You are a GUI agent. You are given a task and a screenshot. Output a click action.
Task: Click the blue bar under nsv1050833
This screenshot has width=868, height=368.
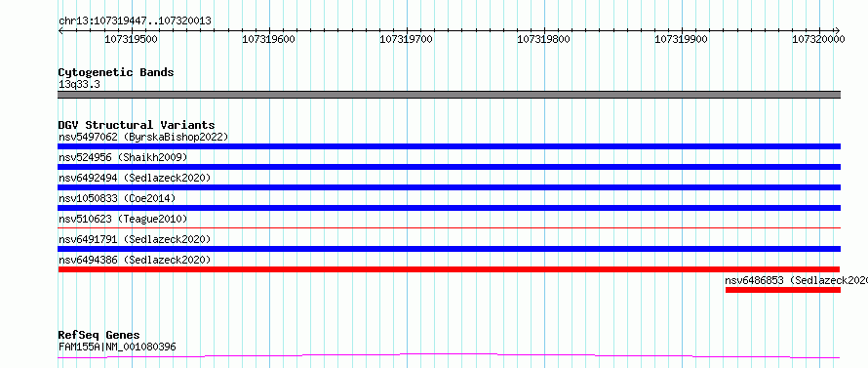coord(449,208)
